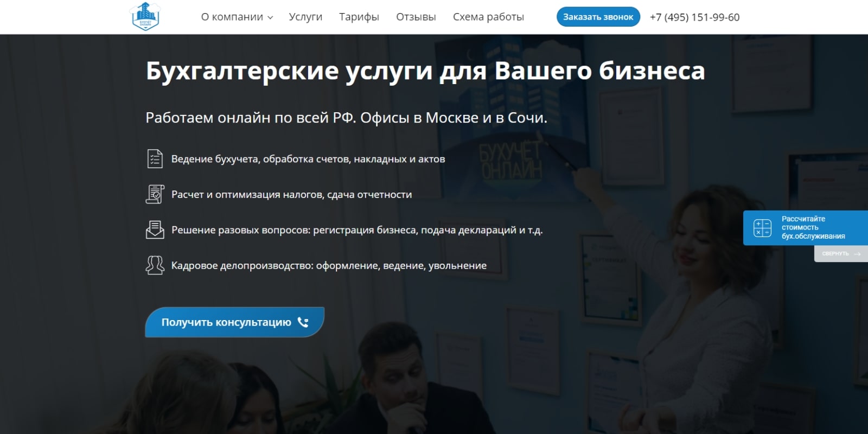
Task: Expand the О компании dropdown menu
Action: (x=237, y=17)
